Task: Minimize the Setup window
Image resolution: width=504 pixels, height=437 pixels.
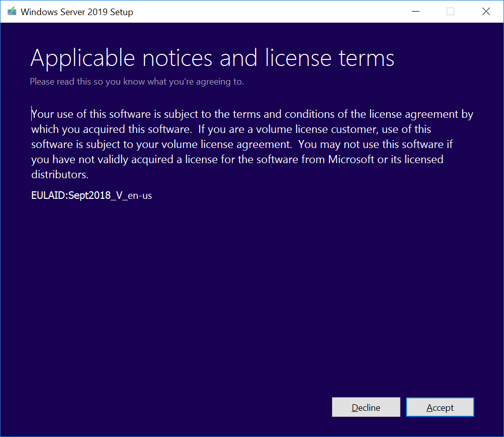Action: 415,12
